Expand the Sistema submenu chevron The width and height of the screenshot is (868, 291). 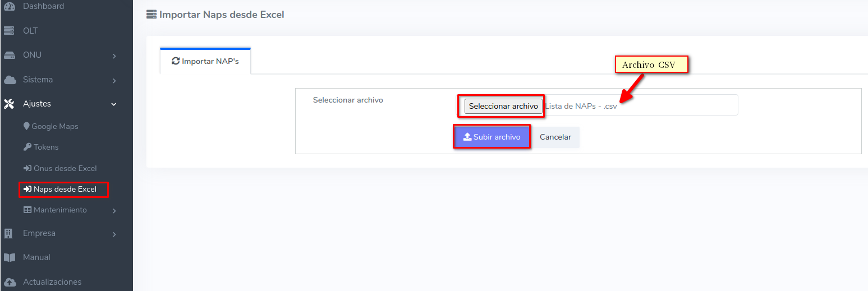(114, 81)
